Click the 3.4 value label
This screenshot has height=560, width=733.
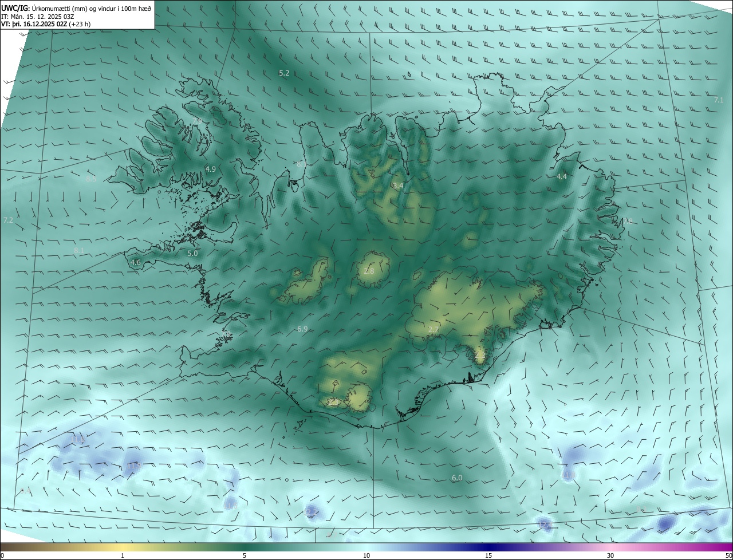[398, 186]
